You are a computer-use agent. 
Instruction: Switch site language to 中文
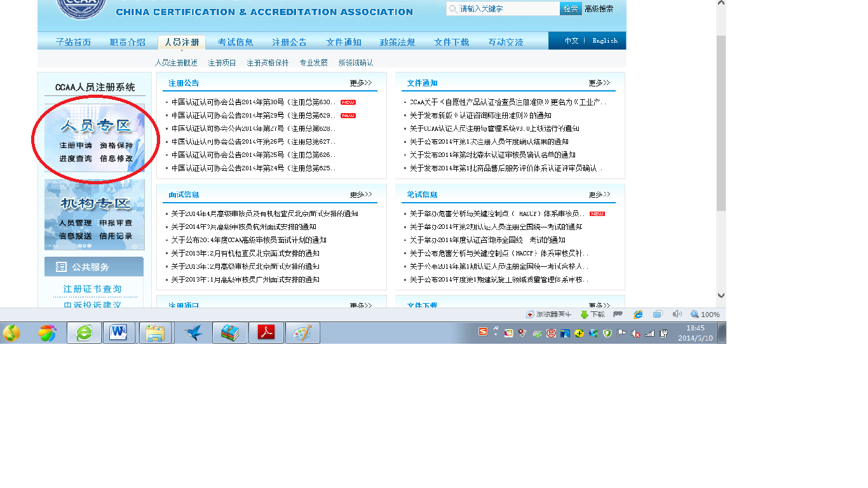(x=571, y=41)
